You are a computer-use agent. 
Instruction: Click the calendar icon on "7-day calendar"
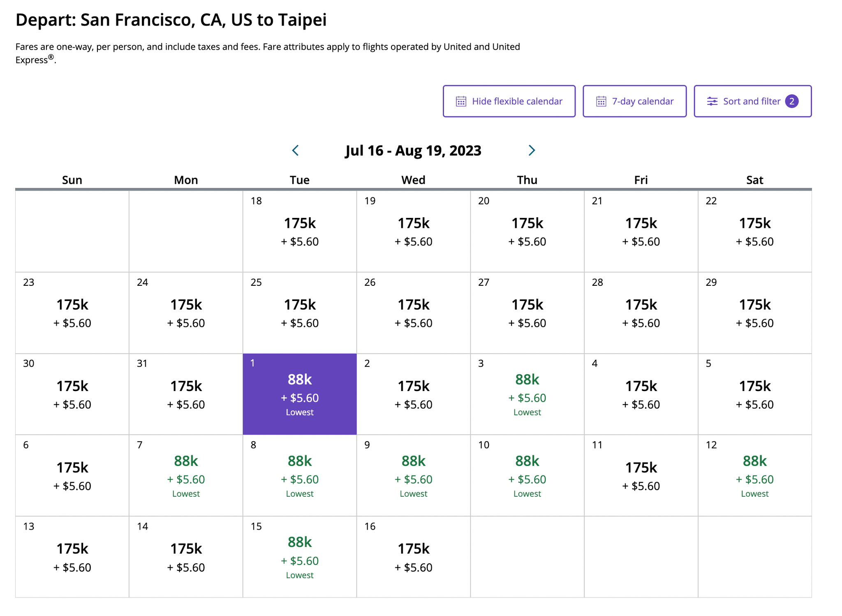[x=602, y=101]
